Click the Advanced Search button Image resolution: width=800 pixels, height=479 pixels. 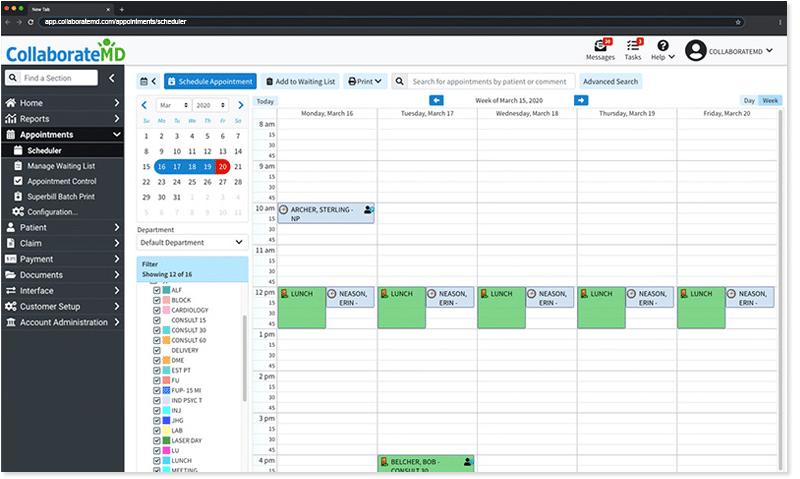click(x=611, y=81)
